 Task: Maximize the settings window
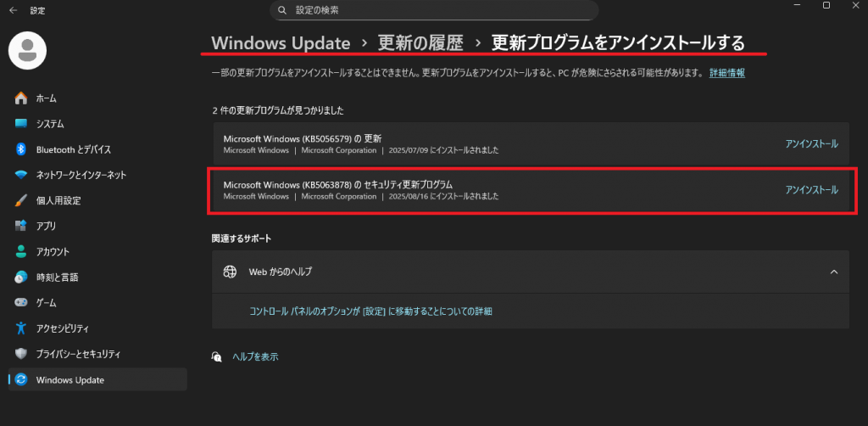pos(826,5)
